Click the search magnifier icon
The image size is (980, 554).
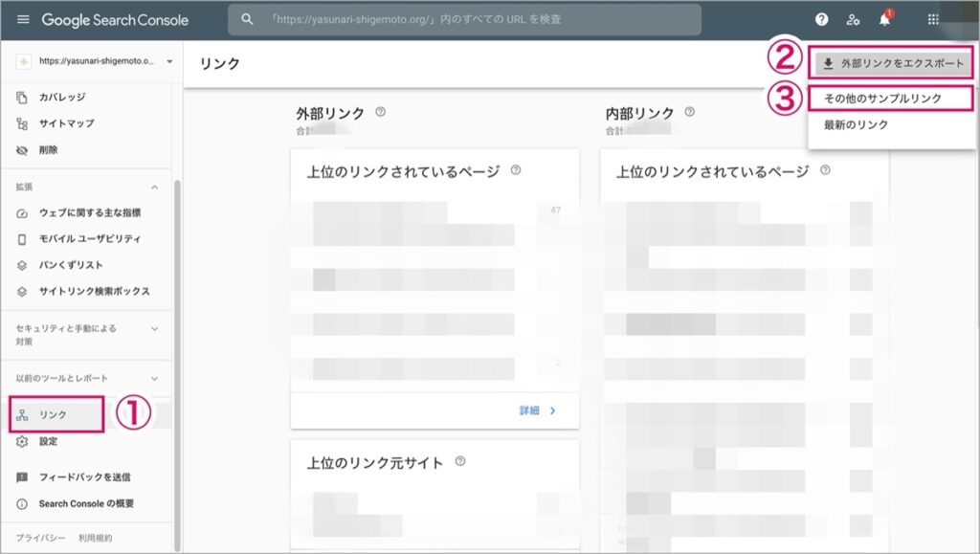[x=248, y=19]
